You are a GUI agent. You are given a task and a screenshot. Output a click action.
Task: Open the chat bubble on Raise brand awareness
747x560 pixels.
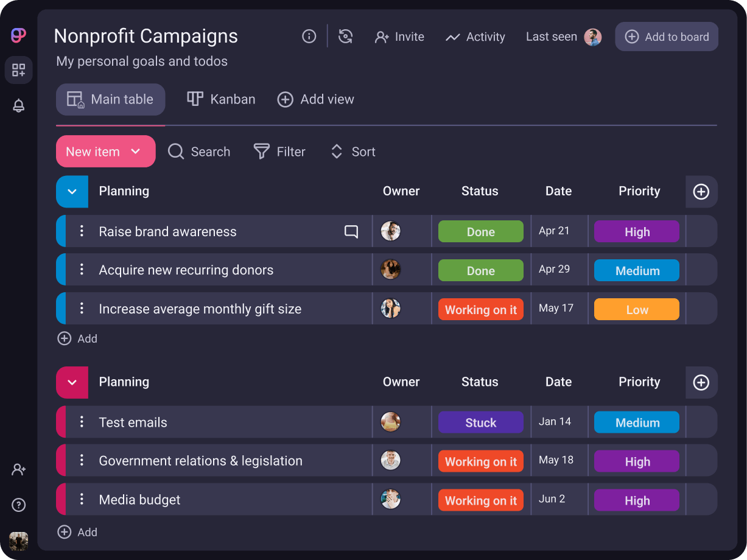[351, 231]
